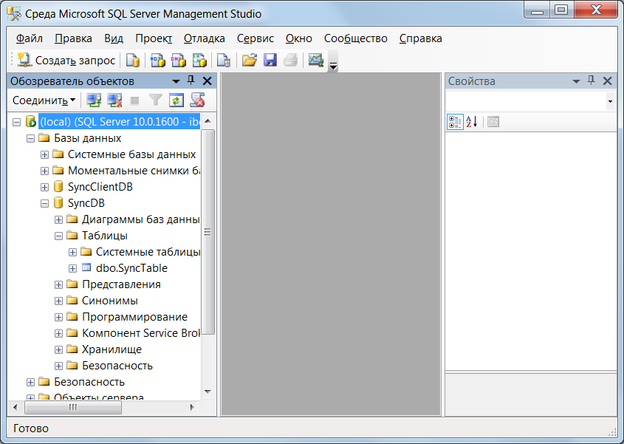Click the greyed Print icon in toolbar
This screenshot has width=624, height=444.
291,60
